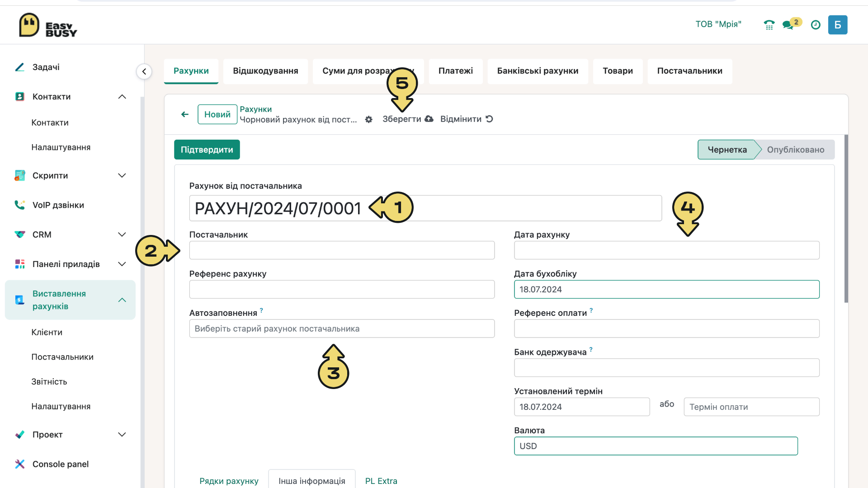Click the Новий button
The height and width of the screenshot is (488, 868).
click(217, 114)
